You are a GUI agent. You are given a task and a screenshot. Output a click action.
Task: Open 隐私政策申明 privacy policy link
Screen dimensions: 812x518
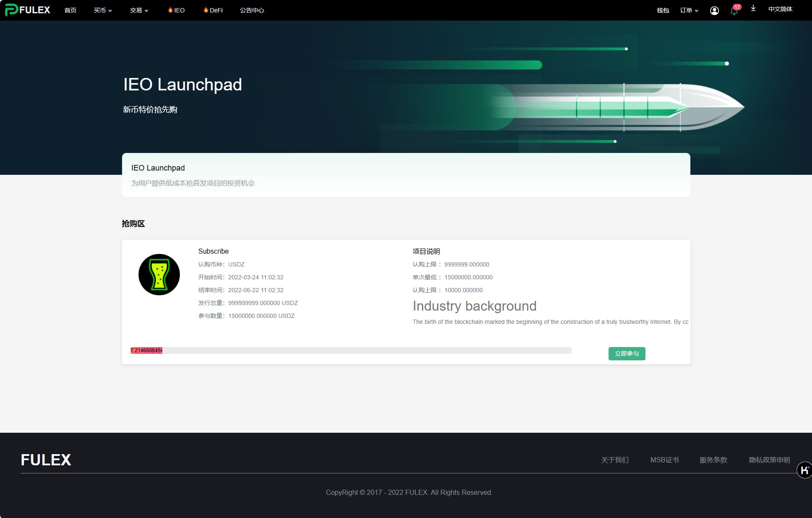(769, 460)
